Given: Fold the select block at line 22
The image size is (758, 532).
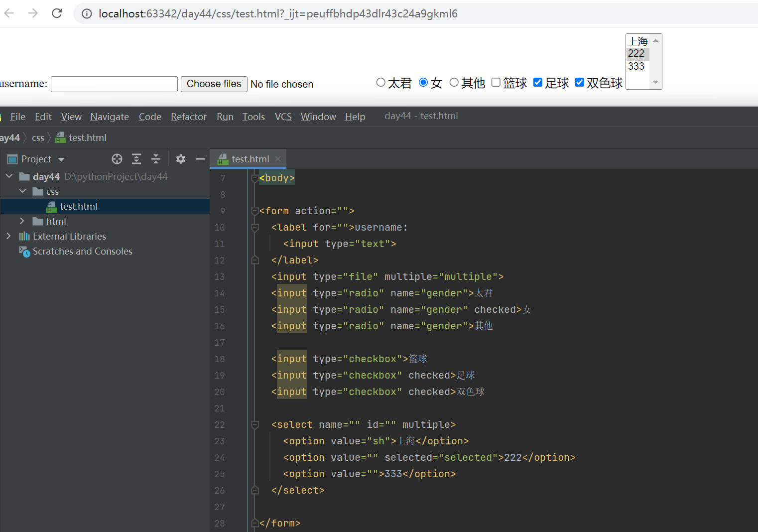Looking at the screenshot, I should coord(255,425).
